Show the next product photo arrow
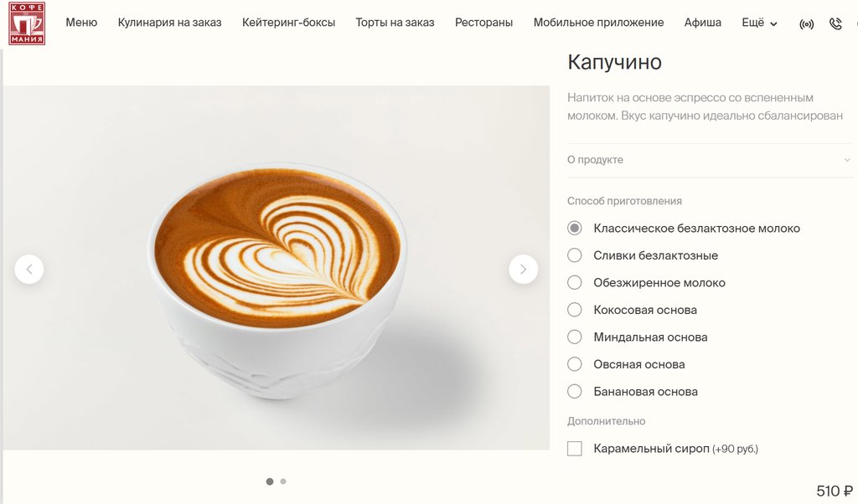The width and height of the screenshot is (858, 504). coord(523,269)
